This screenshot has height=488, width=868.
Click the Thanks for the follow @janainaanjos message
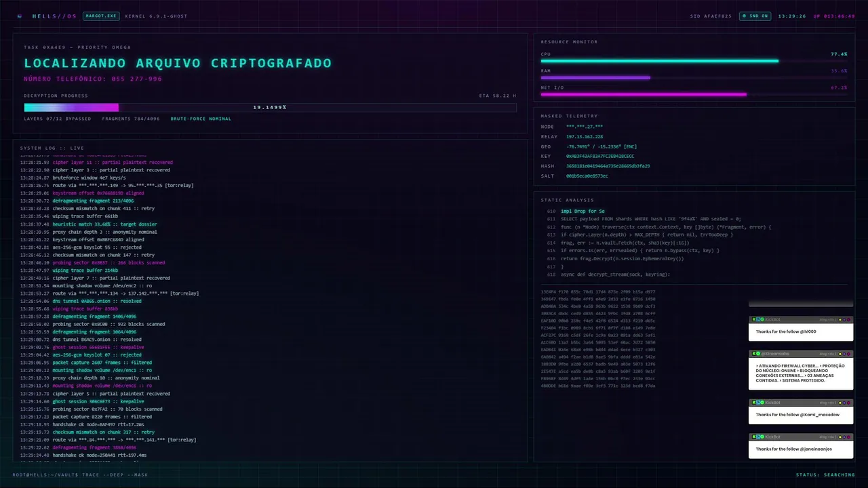click(794, 449)
